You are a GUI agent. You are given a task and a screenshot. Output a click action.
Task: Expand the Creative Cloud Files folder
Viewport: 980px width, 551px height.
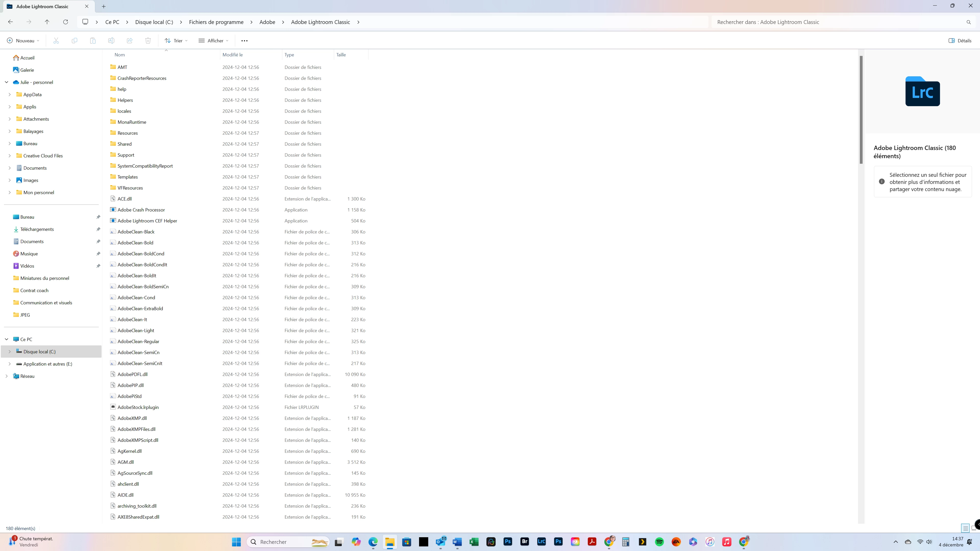(x=9, y=156)
